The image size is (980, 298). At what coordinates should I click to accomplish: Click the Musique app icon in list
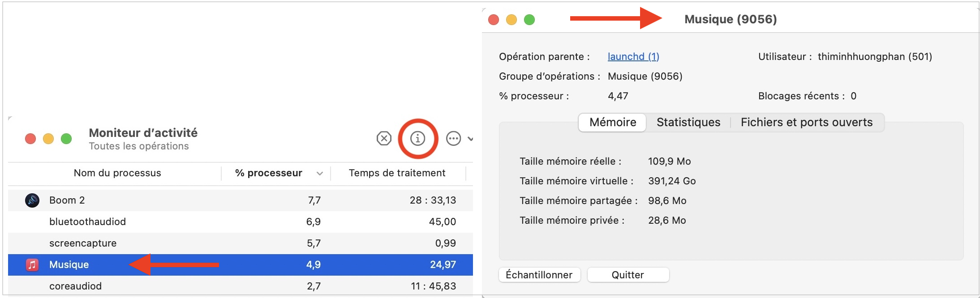click(32, 264)
